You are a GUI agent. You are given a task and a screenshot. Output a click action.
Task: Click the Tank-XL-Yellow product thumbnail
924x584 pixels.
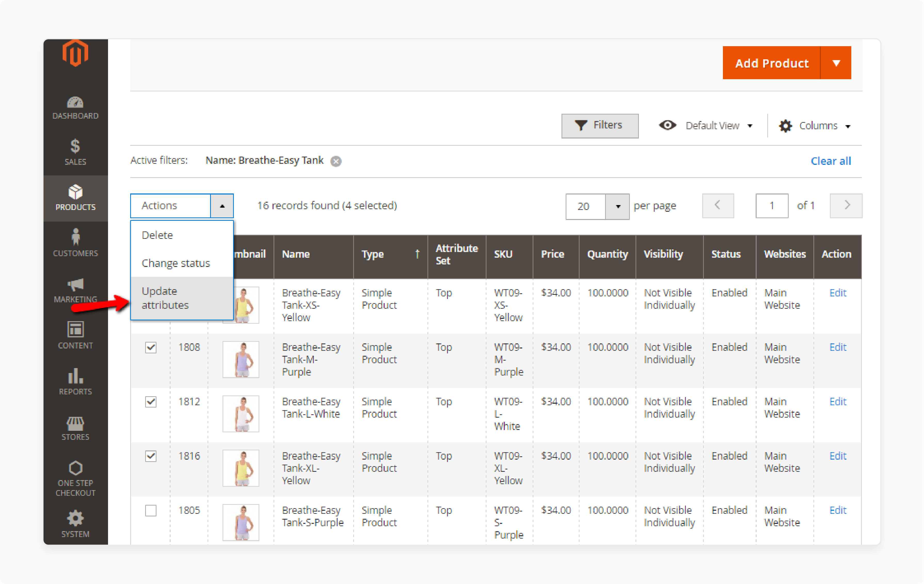[241, 468]
